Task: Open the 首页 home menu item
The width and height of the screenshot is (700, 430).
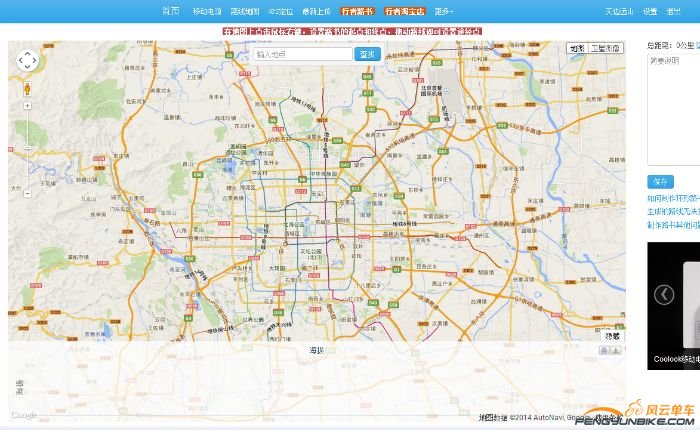Action: click(171, 11)
